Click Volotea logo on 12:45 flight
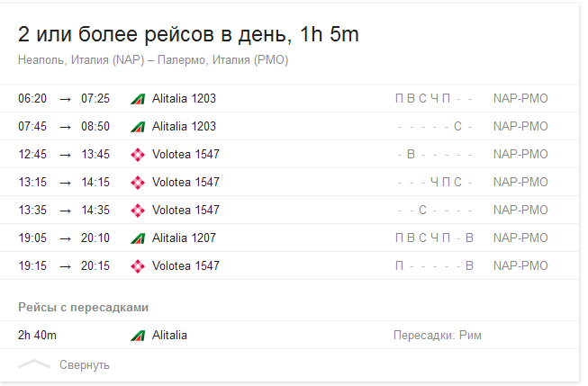Screen dimensions: 588x386 click(x=138, y=155)
